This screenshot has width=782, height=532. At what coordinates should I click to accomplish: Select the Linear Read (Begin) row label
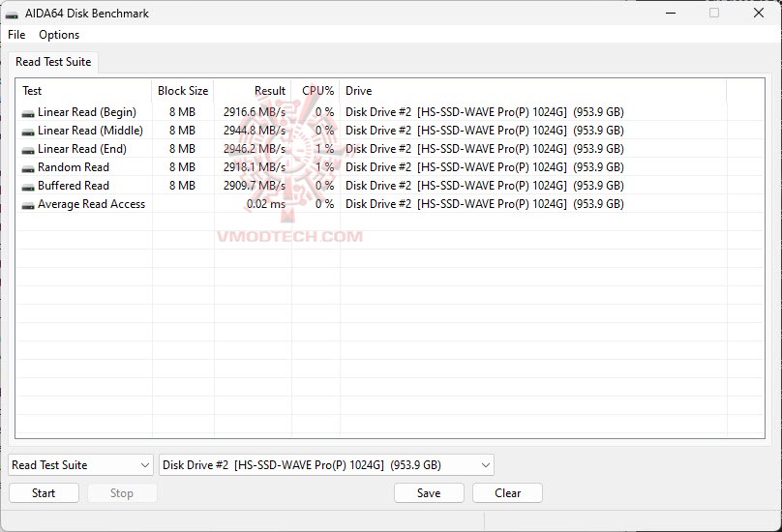coord(87,112)
